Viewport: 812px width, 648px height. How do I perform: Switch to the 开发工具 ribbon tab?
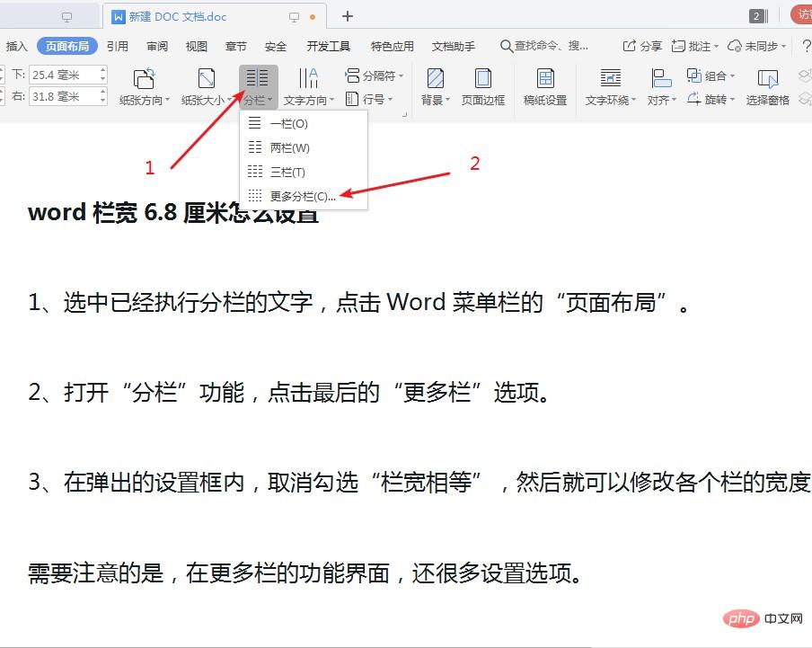point(329,47)
